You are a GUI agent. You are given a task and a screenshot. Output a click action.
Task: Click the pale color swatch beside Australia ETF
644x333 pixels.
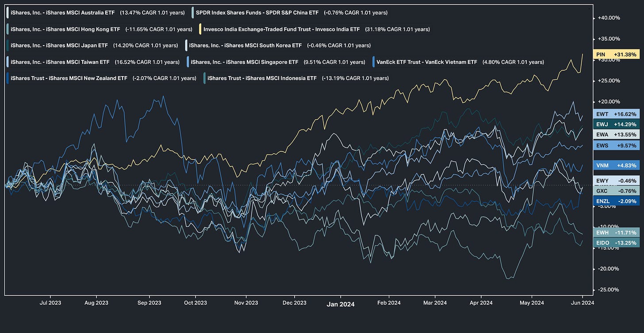(x=8, y=13)
